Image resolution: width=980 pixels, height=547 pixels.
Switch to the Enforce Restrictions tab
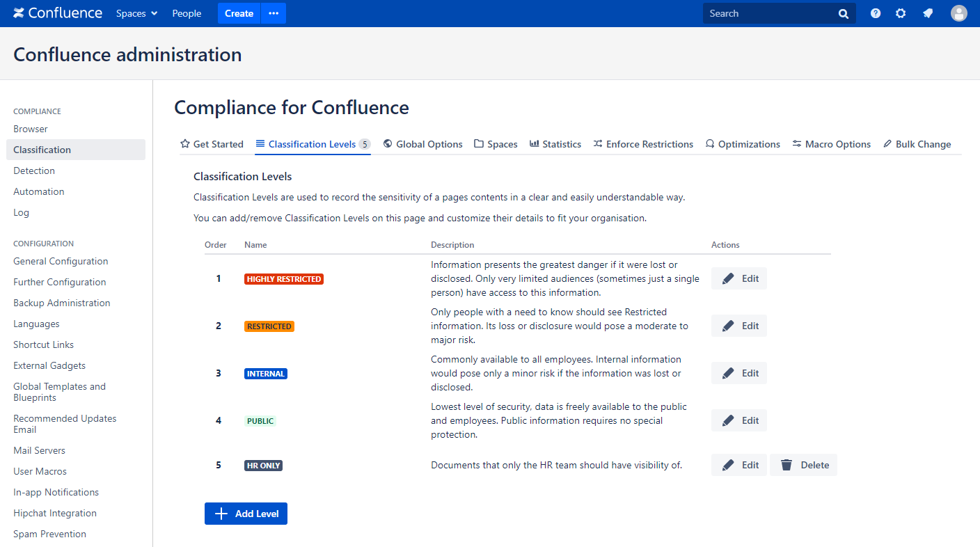point(643,144)
